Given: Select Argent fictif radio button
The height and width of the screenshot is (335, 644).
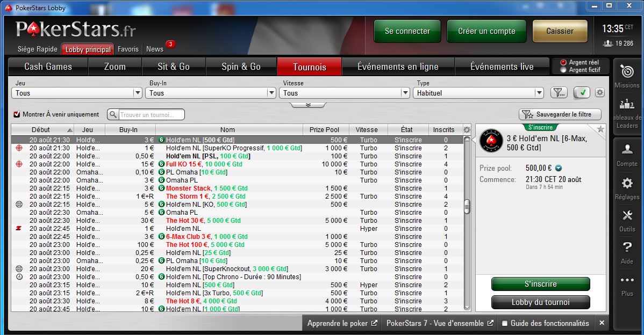Looking at the screenshot, I should (563, 70).
